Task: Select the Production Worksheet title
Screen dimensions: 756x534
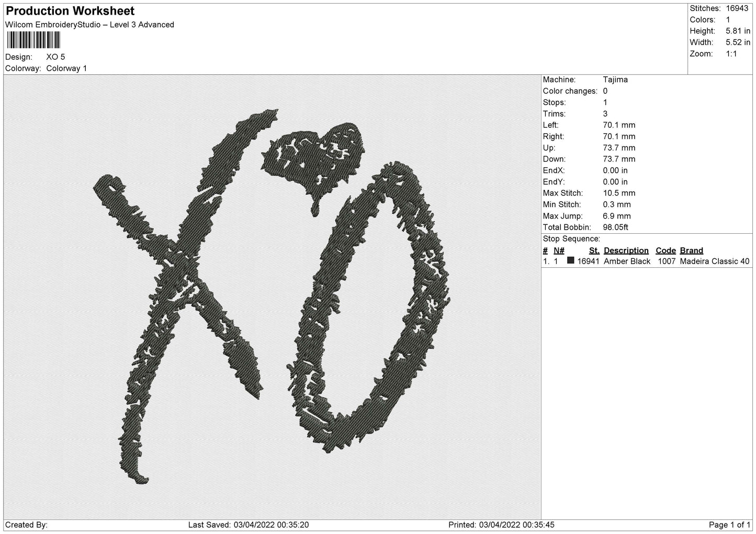Action: point(70,11)
